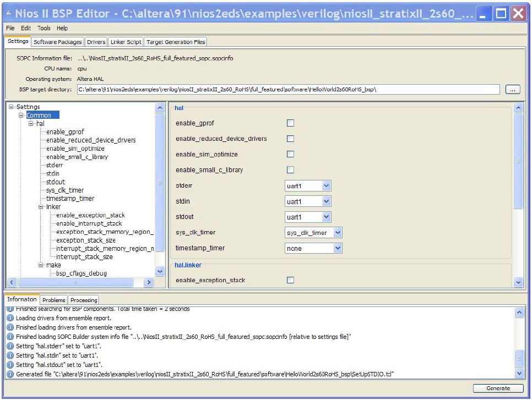Viewport: 532px width, 400px height.
Task: Click tree panel scroll down arrow
Action: click(160, 271)
